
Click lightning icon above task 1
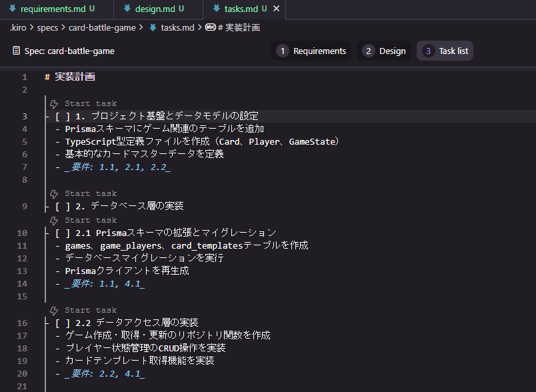tap(54, 104)
